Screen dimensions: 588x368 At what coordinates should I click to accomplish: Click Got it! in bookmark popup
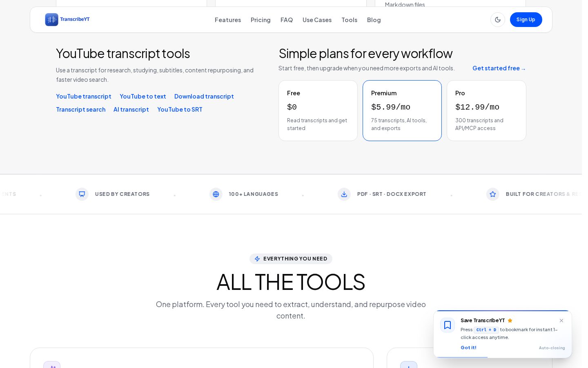[x=468, y=348]
